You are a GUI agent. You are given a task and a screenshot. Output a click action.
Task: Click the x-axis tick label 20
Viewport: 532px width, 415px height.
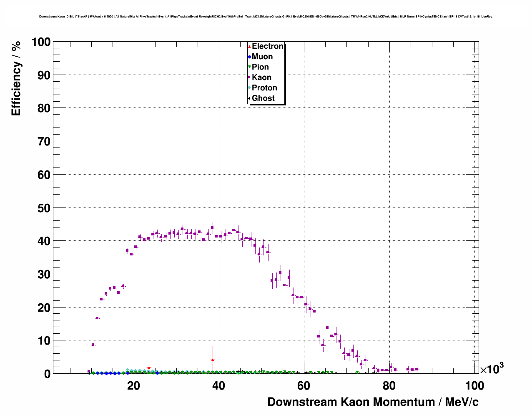pos(133,386)
